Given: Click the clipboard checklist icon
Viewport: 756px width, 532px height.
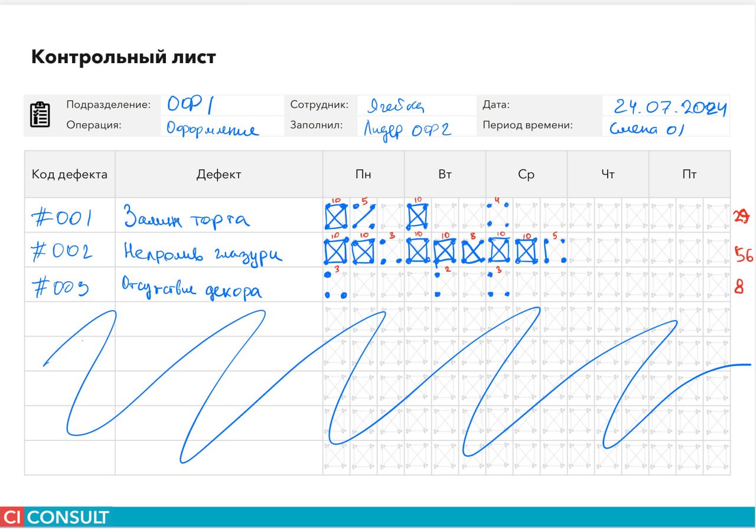Looking at the screenshot, I should point(40,114).
